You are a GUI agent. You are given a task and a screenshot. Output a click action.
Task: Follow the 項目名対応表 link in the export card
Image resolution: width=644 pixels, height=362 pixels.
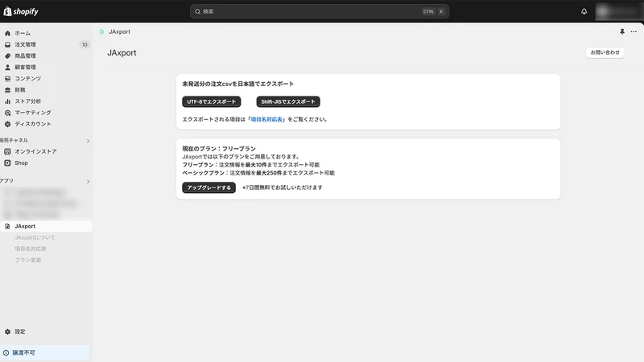coord(266,119)
